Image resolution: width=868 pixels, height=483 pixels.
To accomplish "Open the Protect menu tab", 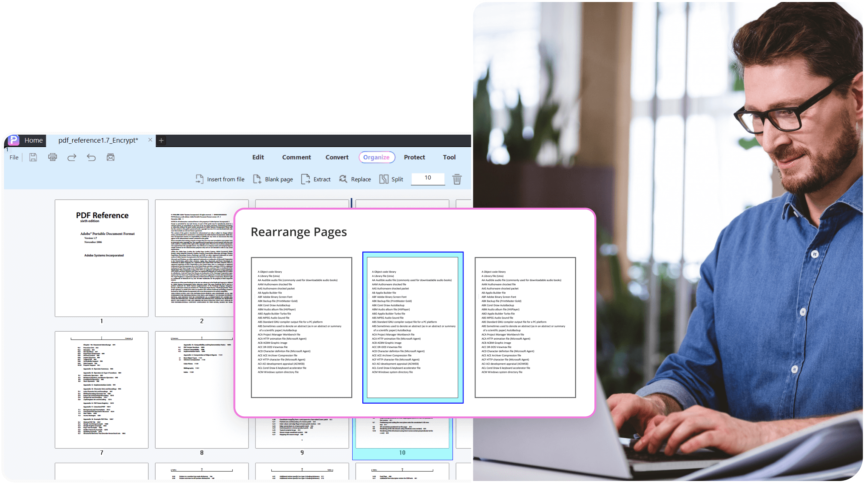I will 415,157.
